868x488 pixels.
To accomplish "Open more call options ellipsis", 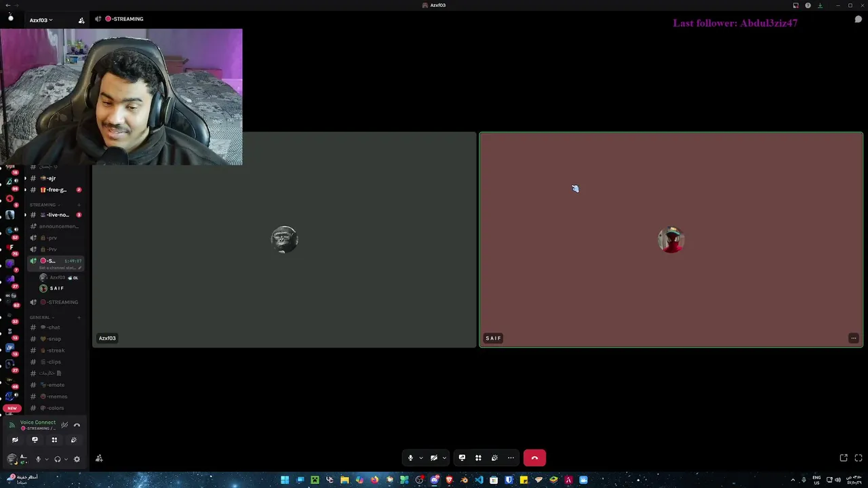I will (511, 458).
